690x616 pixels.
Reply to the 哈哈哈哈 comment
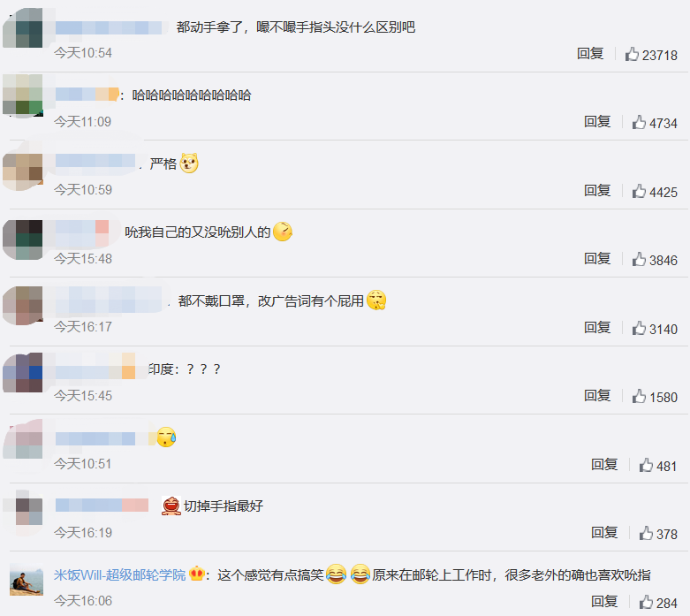coord(597,122)
